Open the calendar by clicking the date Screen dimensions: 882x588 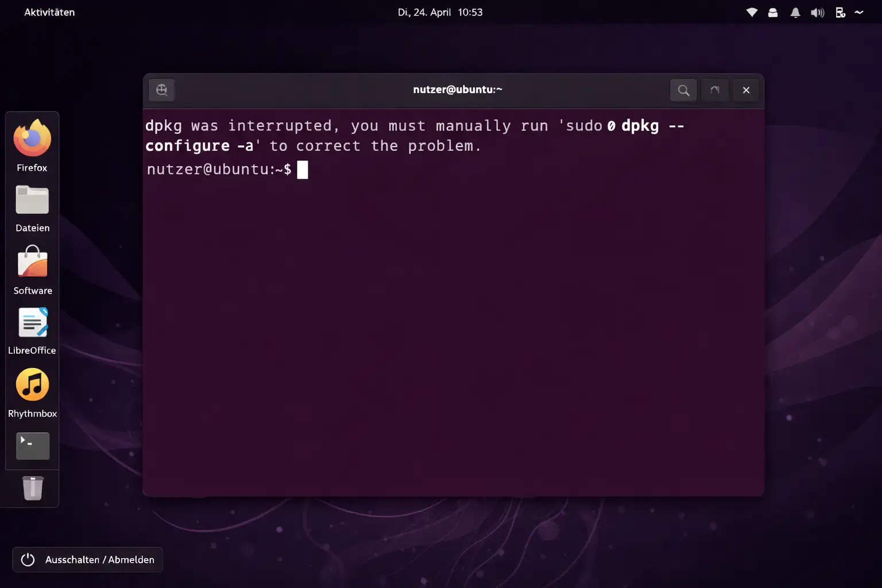(440, 12)
